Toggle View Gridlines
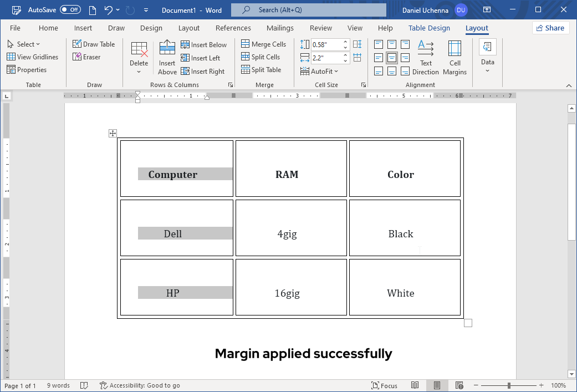 tap(33, 57)
